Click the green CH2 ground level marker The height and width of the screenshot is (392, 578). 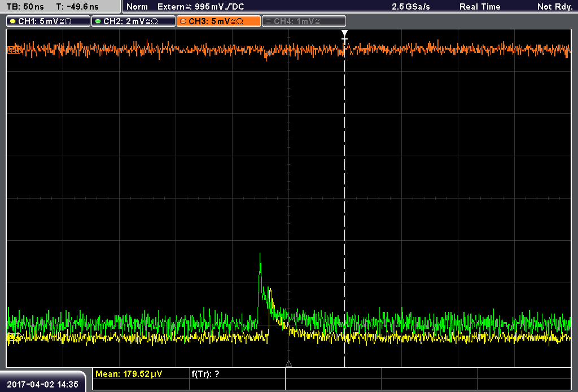tap(13, 324)
